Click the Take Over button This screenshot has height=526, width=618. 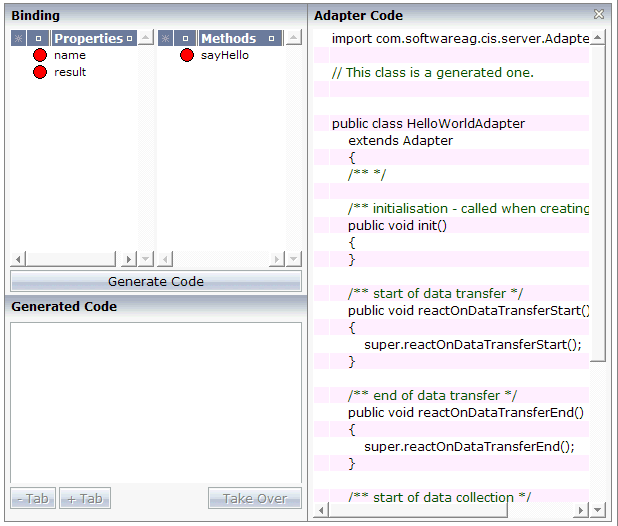coord(255,498)
